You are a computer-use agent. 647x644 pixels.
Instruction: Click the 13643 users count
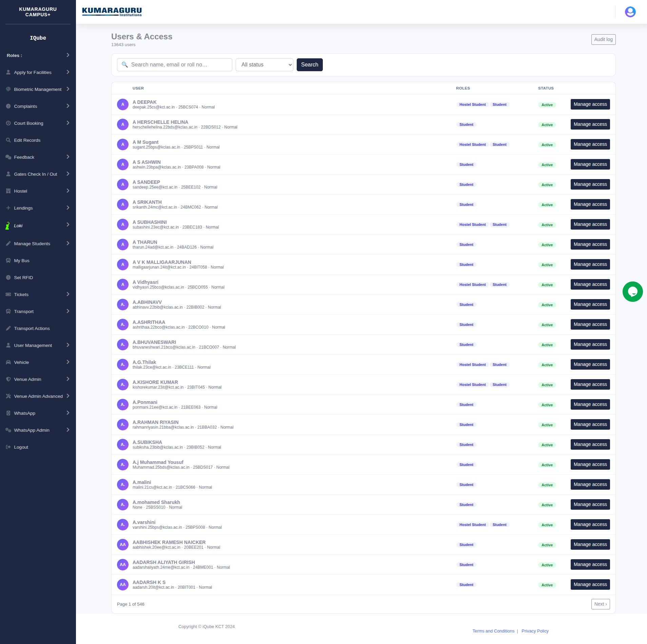pyautogui.click(x=123, y=45)
